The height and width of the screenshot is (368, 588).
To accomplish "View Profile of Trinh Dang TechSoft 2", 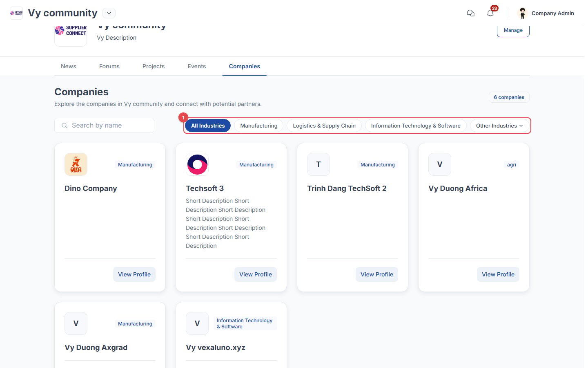I will (x=377, y=274).
